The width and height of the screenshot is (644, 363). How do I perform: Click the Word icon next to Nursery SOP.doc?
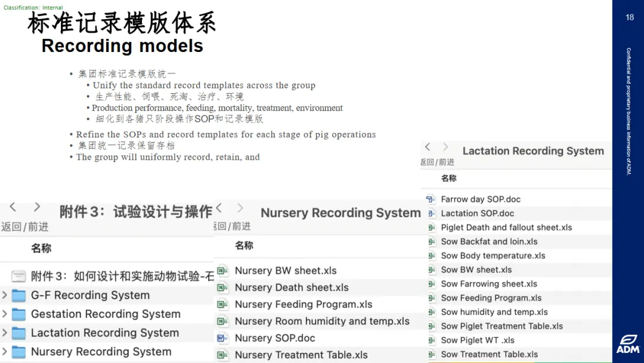pyautogui.click(x=222, y=338)
